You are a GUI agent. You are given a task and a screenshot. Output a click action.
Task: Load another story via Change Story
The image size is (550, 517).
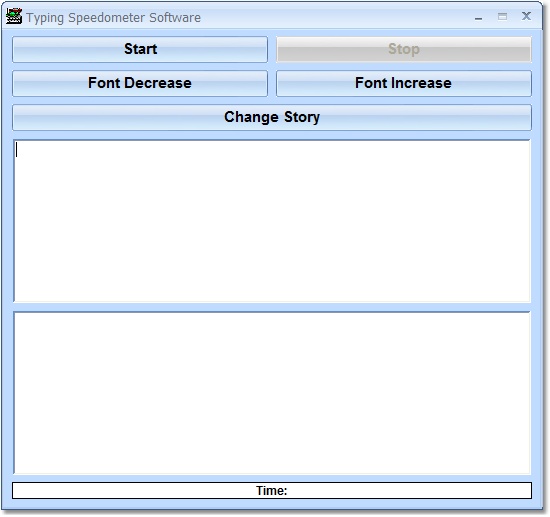(x=272, y=118)
